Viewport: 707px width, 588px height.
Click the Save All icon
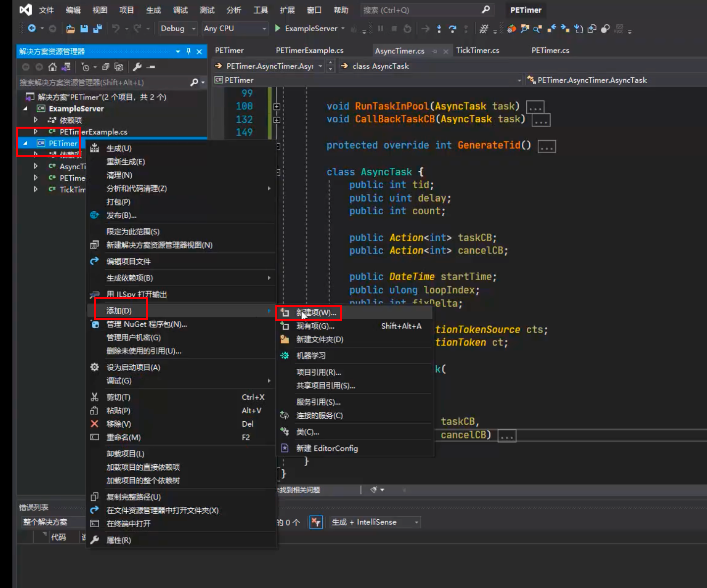(x=97, y=29)
